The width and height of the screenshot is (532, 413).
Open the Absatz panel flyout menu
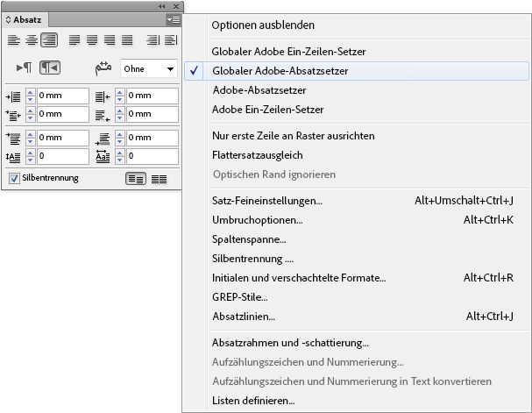tap(174, 20)
